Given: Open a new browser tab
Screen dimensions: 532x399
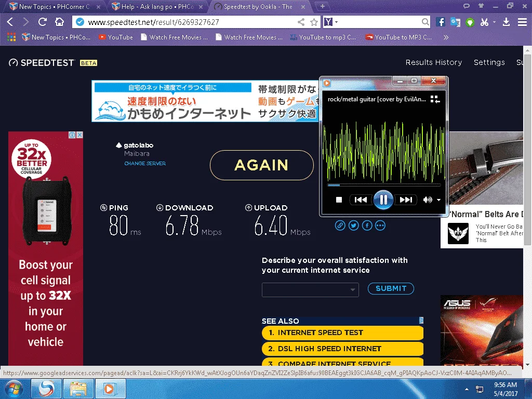Looking at the screenshot, I should [322, 6].
